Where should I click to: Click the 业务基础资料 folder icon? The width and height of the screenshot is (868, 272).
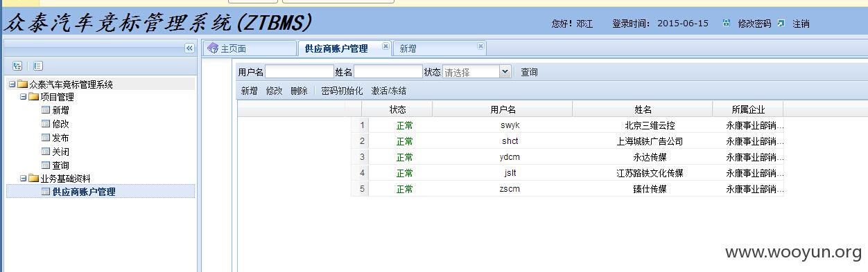pos(34,179)
